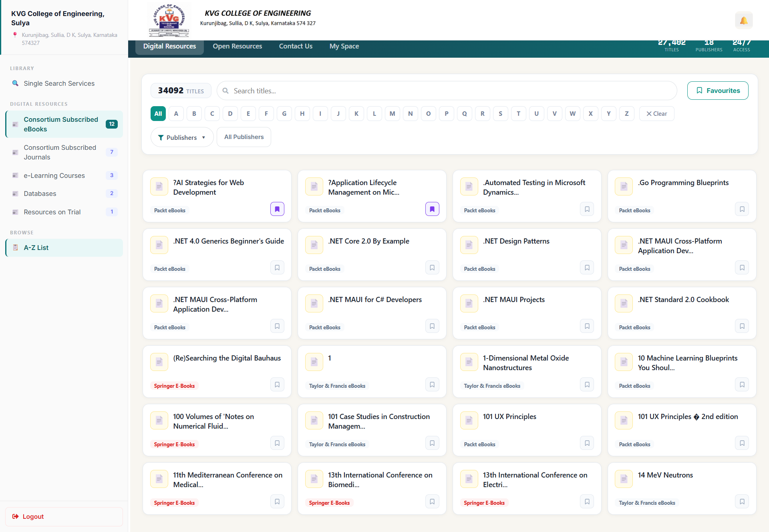Open the Publishers filter dropdown
Screen dimensions: 769x532
182,137
